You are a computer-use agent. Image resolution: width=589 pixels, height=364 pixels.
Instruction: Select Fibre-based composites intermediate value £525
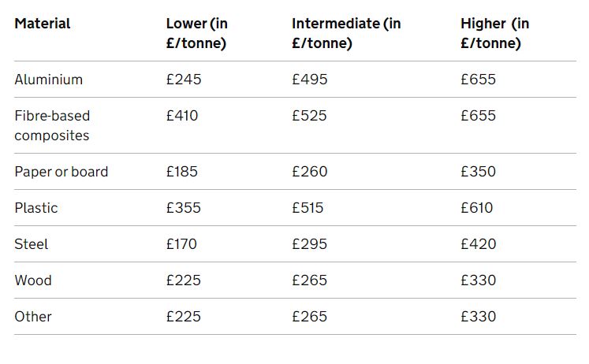tap(309, 116)
